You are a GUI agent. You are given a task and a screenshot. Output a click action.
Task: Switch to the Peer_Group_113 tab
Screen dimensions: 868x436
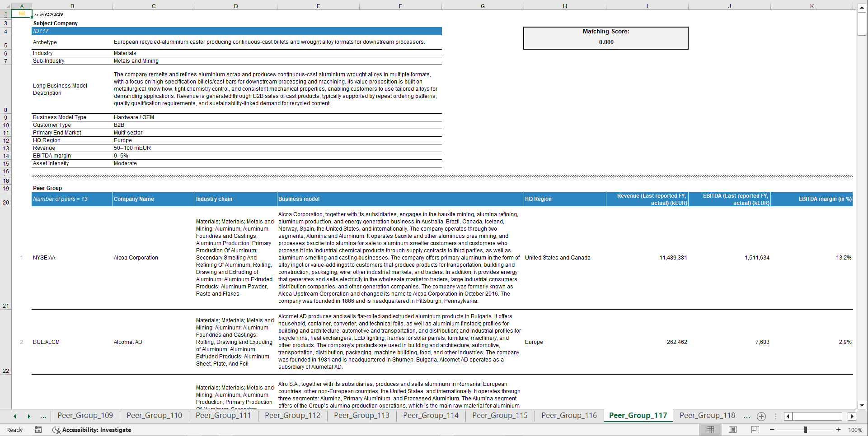click(361, 415)
